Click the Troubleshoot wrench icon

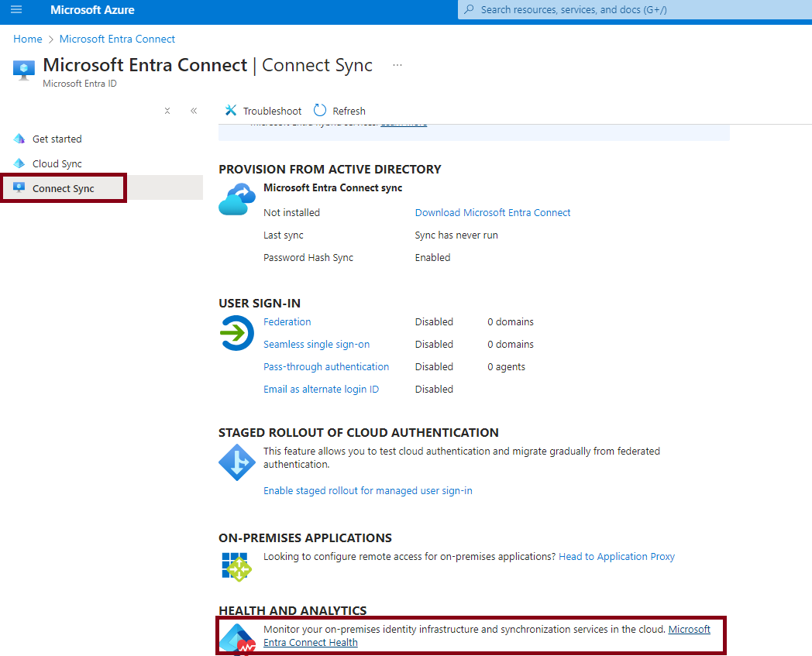point(230,110)
